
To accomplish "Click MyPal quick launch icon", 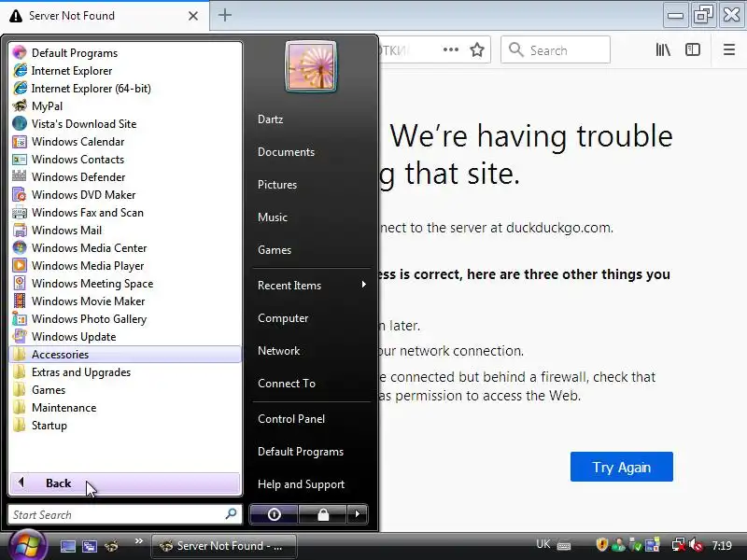I will pos(111,546).
